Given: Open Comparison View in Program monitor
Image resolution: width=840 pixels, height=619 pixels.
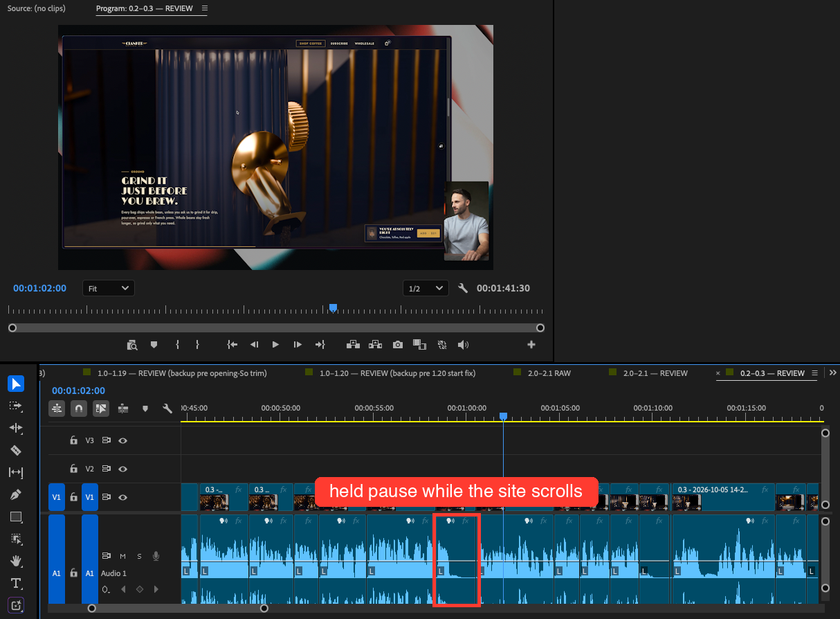Looking at the screenshot, I should click(419, 344).
